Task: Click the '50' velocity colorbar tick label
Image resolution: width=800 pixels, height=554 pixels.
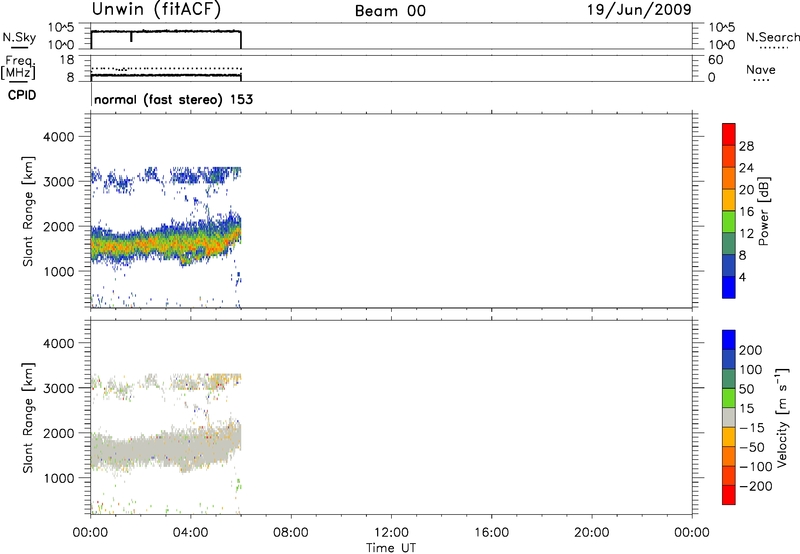Action: [x=746, y=389]
